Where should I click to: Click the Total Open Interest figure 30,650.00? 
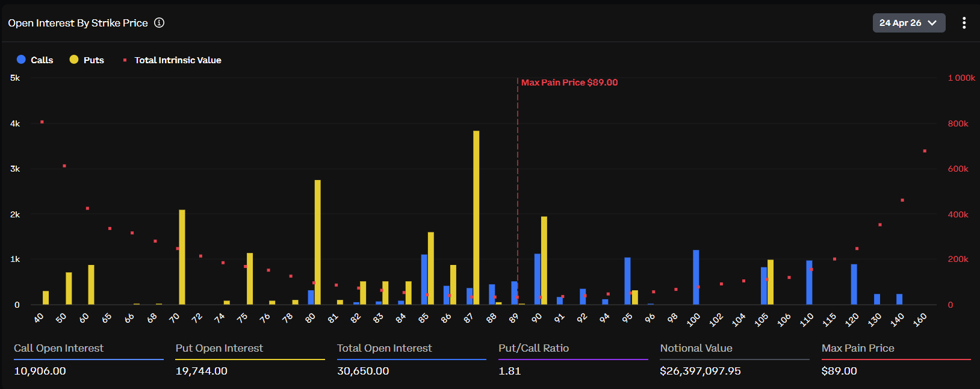363,371
